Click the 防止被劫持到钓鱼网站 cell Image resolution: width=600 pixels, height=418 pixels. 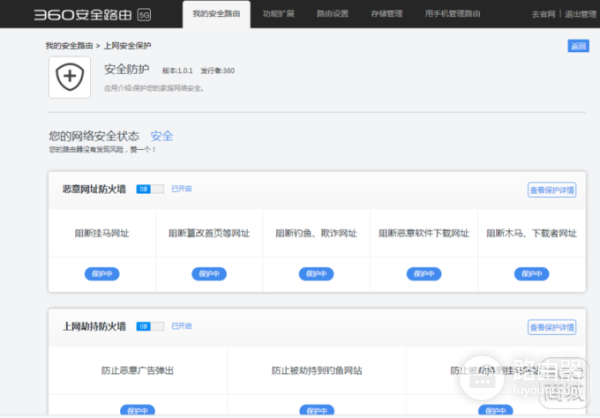317,370
